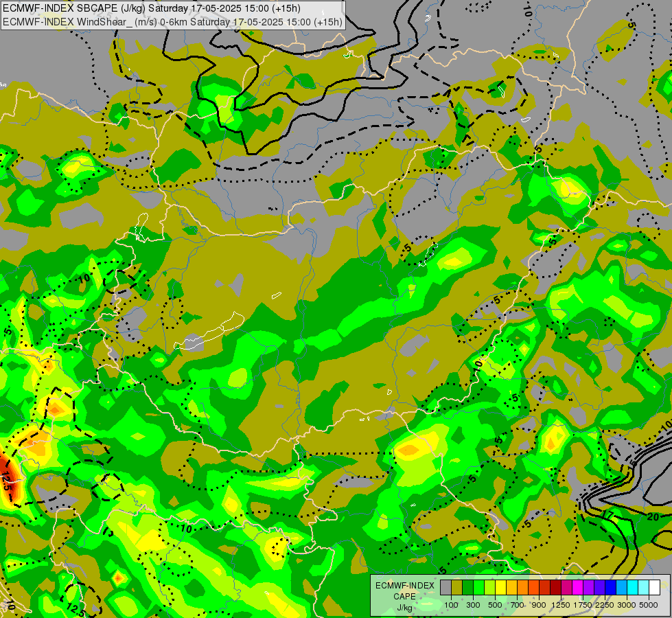The height and width of the screenshot is (618, 672).
Task: Select the indigo swatch left of 2250
Action: (599, 587)
